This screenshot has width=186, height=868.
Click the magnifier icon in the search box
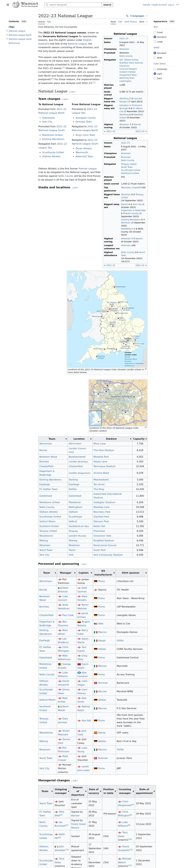coord(47,5)
